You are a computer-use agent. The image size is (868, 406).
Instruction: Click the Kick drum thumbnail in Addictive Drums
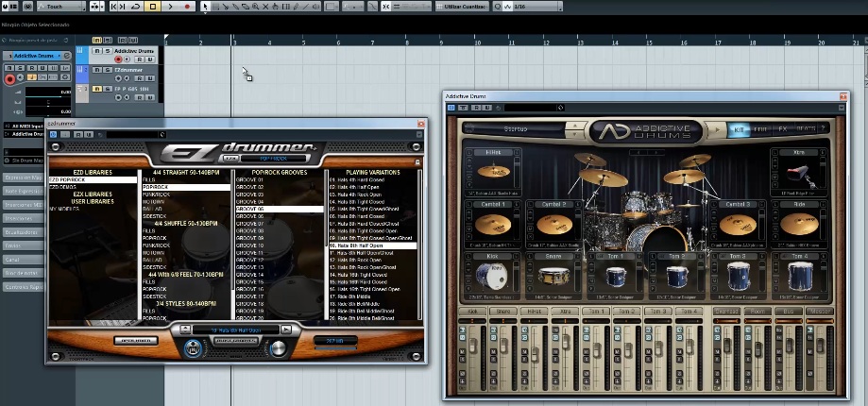491,276
